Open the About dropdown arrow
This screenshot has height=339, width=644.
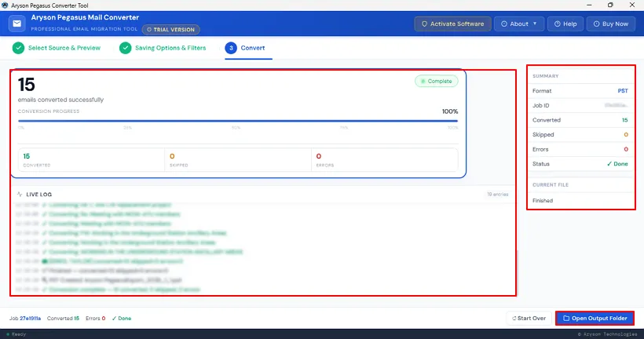(x=535, y=24)
